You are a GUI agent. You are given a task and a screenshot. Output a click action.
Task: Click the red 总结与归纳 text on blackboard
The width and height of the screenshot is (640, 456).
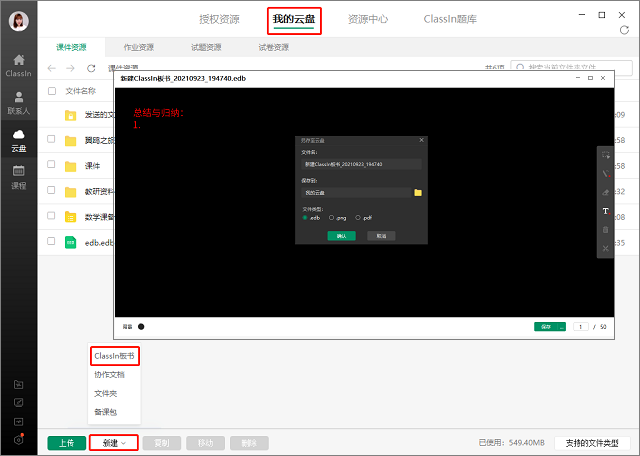pyautogui.click(x=158, y=113)
